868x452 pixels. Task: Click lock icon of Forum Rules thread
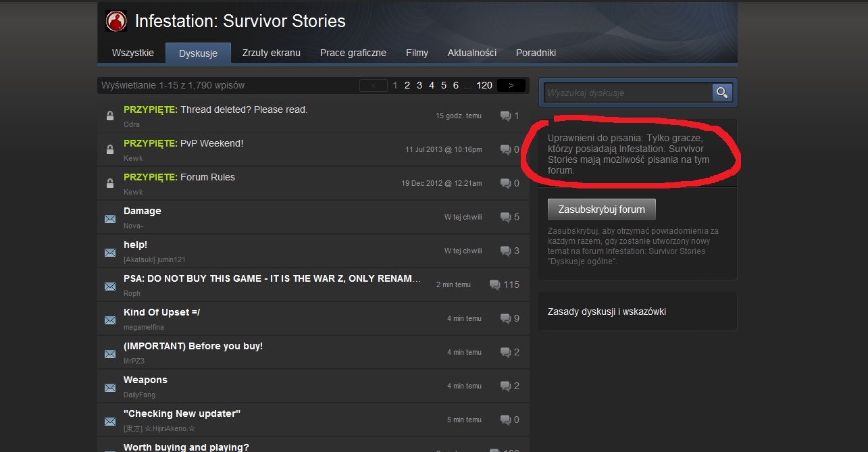pyautogui.click(x=110, y=184)
